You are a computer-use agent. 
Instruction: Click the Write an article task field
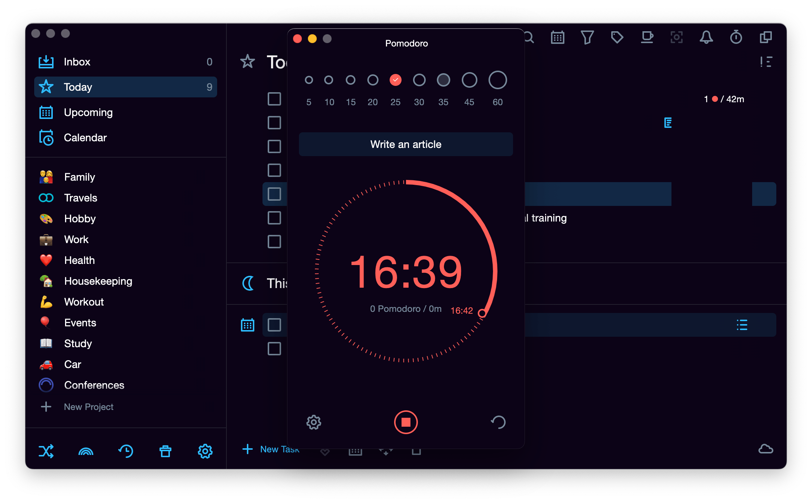pos(406,144)
